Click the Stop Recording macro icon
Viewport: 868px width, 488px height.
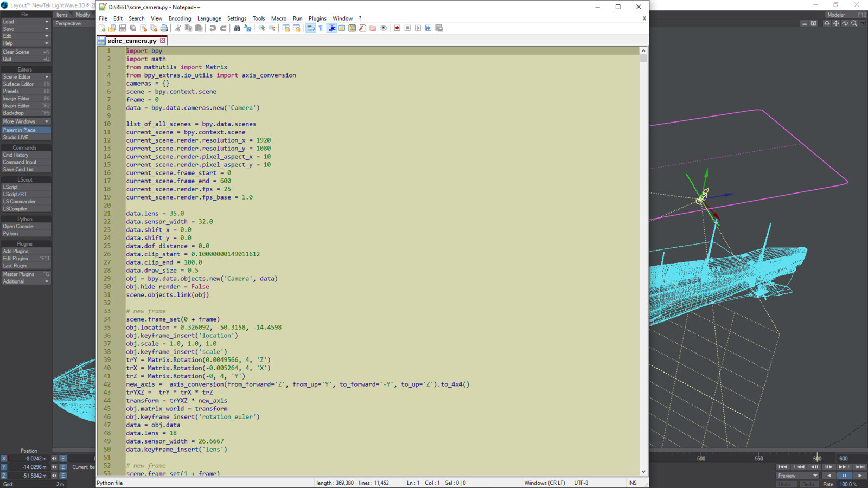click(407, 28)
